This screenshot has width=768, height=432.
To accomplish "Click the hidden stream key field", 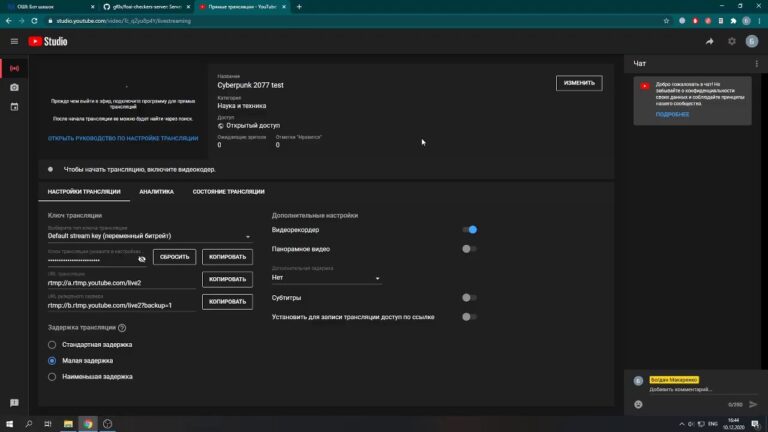I will tap(91, 260).
